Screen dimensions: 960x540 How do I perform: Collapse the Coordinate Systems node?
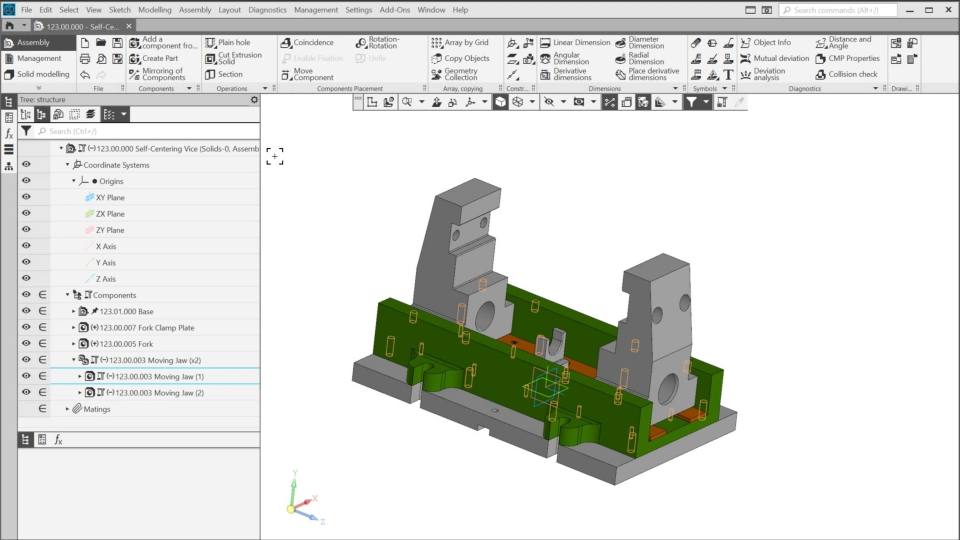pyautogui.click(x=68, y=165)
